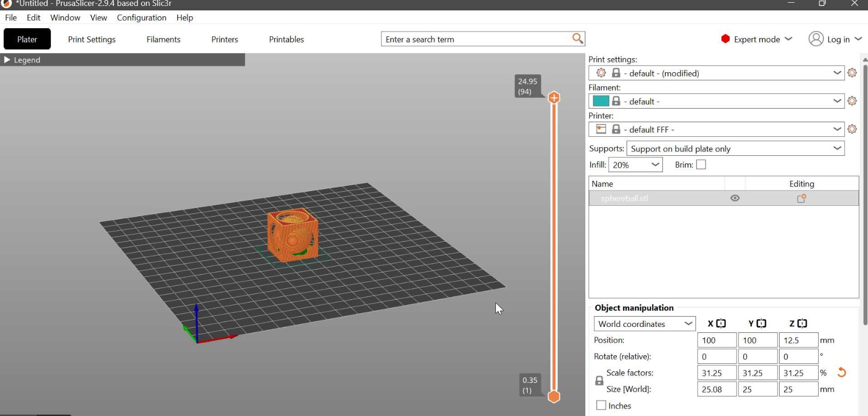Click the Editing column header

[x=801, y=184]
